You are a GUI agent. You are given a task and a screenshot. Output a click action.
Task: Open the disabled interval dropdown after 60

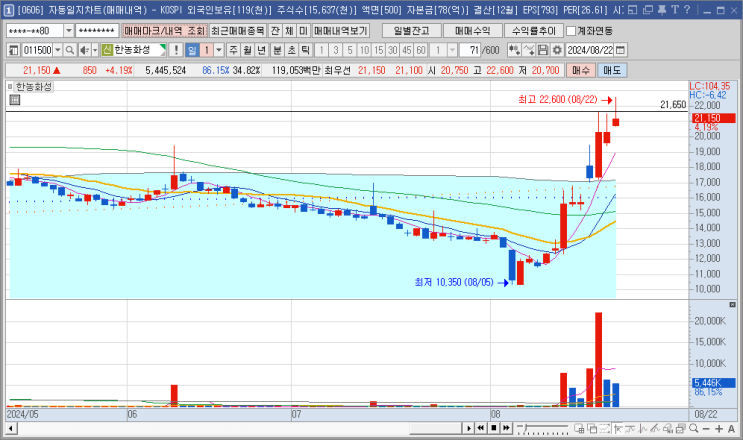click(x=452, y=50)
